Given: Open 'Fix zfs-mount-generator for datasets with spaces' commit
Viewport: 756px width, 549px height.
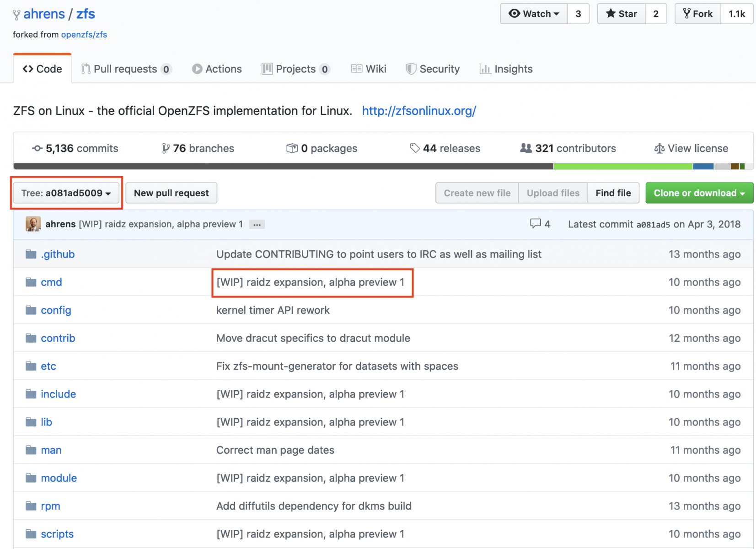Looking at the screenshot, I should click(x=337, y=366).
